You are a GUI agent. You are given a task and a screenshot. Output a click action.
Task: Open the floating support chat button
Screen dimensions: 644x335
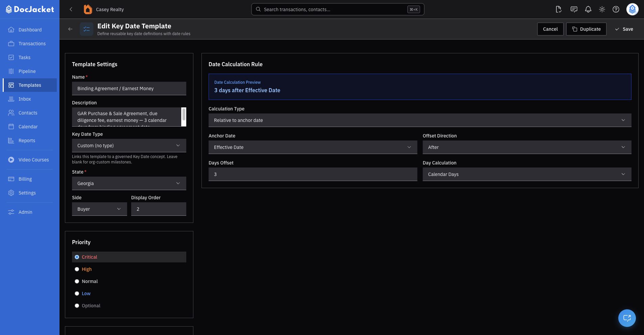pos(627,318)
